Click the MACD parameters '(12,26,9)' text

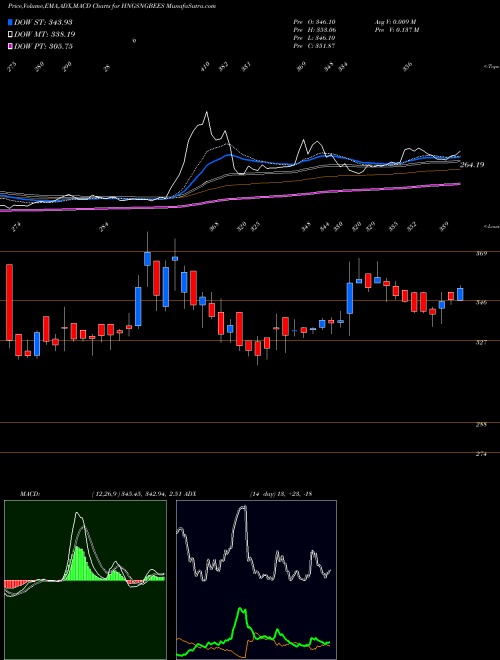click(105, 493)
